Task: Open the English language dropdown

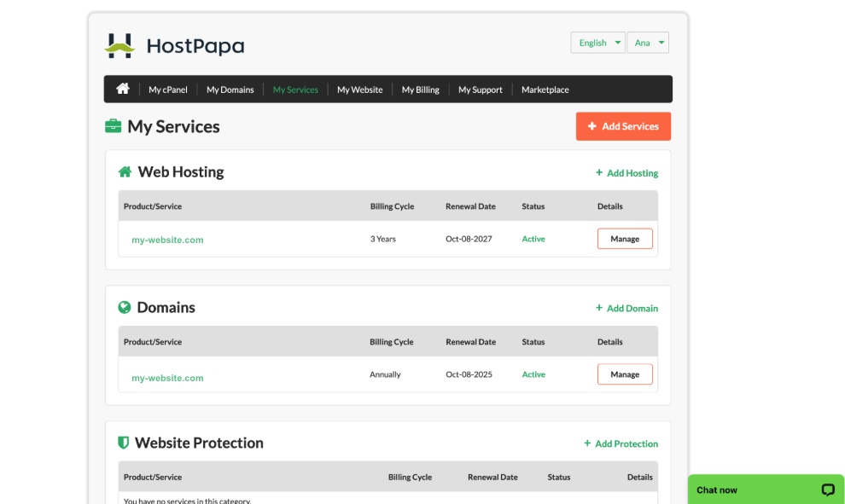Action: [x=598, y=43]
